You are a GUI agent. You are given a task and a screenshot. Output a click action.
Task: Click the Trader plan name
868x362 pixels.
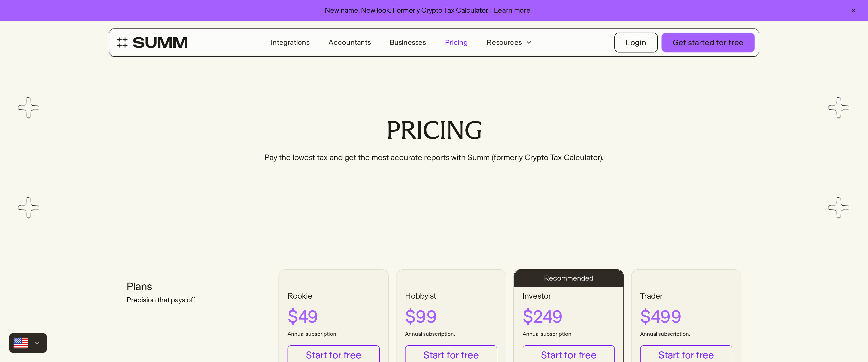coord(651,296)
